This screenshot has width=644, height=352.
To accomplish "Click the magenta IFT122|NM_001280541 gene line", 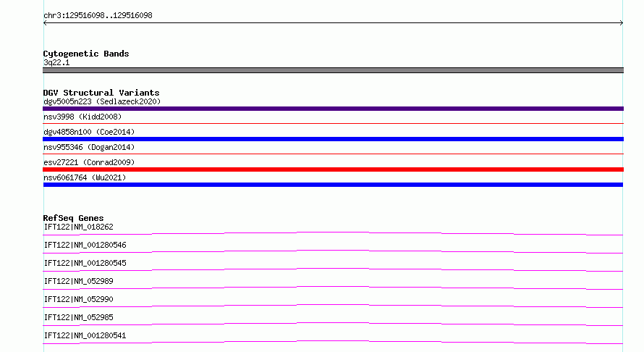I will (x=333, y=342).
